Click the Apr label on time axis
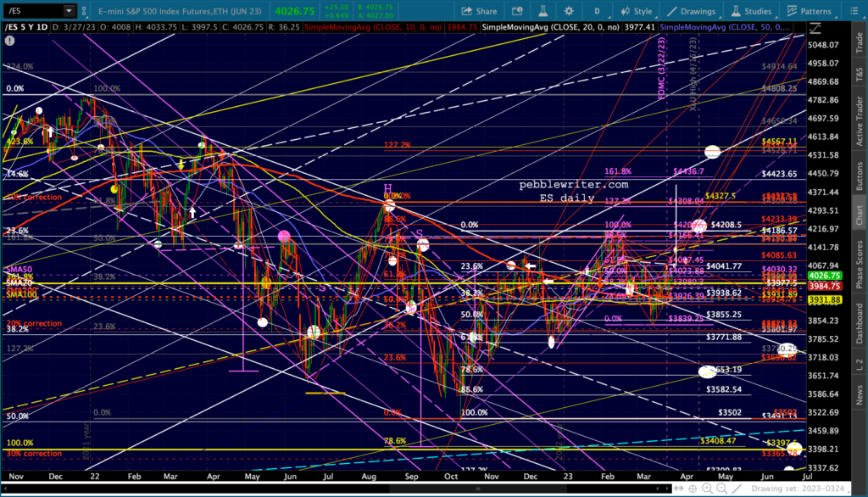This screenshot has width=868, height=497. [x=687, y=477]
